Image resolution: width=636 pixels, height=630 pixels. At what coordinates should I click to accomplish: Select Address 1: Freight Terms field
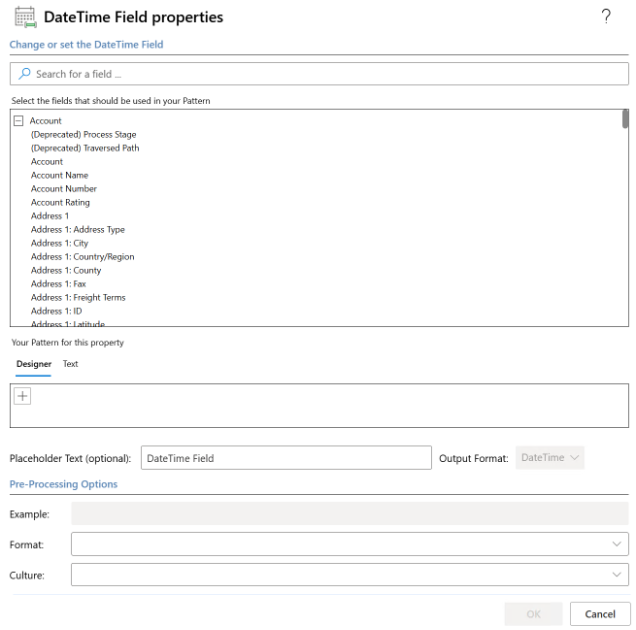point(78,297)
